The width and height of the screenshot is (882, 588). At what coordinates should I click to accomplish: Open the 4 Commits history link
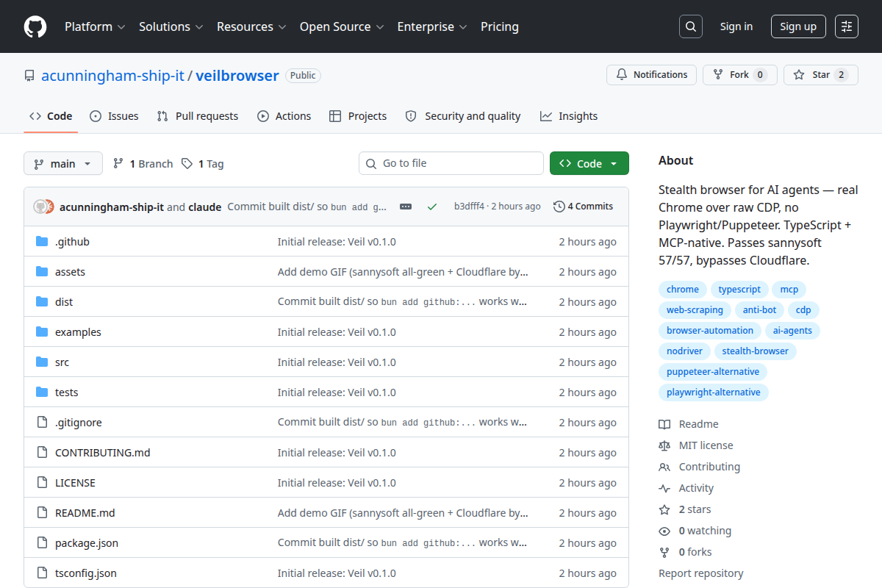584,207
